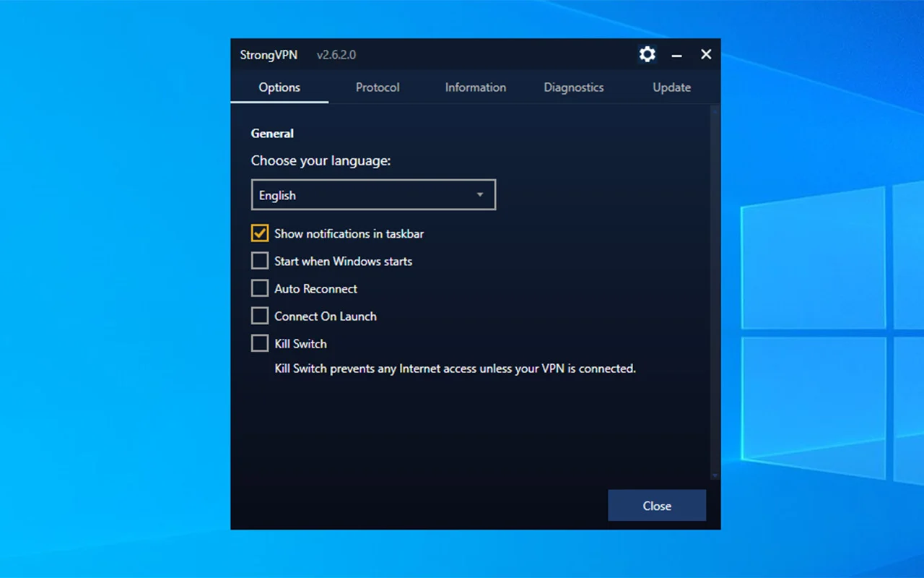Open the Information tab
The height and width of the screenshot is (578, 924).
[x=476, y=87]
